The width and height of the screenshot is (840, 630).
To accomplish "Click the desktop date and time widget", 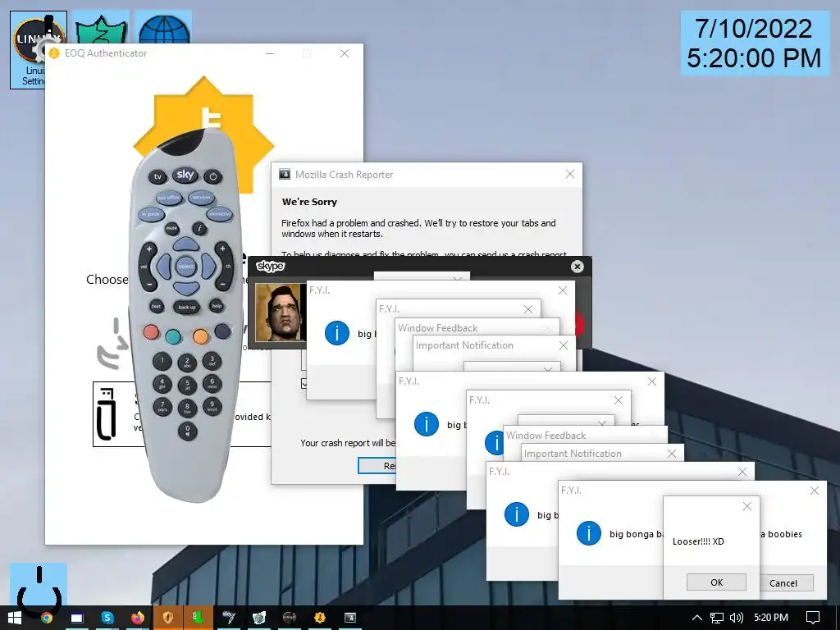I will click(x=755, y=43).
